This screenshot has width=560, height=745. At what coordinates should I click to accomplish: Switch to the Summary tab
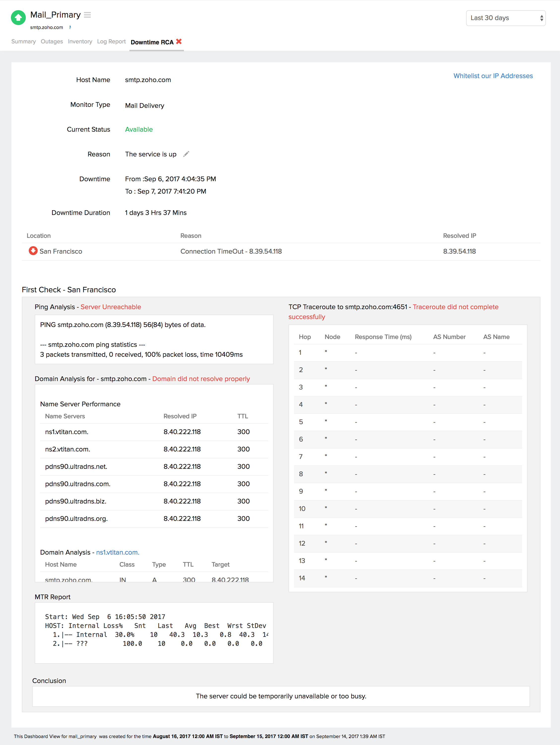click(23, 41)
